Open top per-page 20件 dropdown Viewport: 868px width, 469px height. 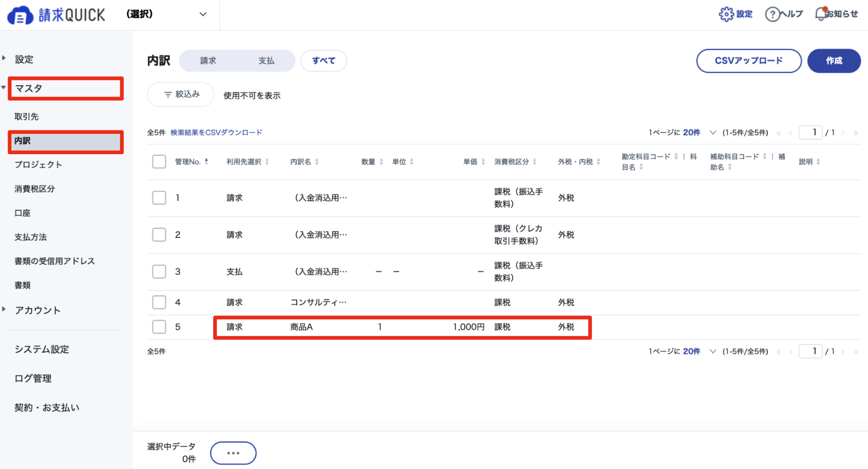(700, 132)
